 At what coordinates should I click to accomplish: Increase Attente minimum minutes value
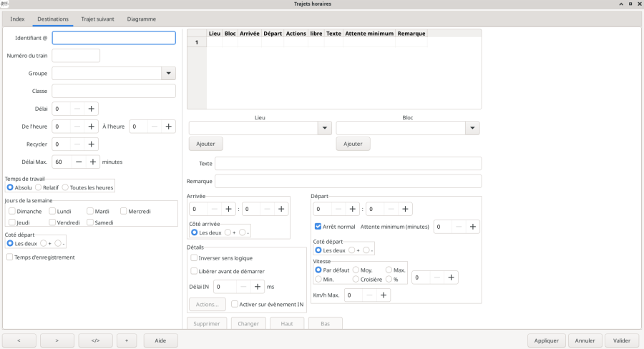[x=473, y=227]
